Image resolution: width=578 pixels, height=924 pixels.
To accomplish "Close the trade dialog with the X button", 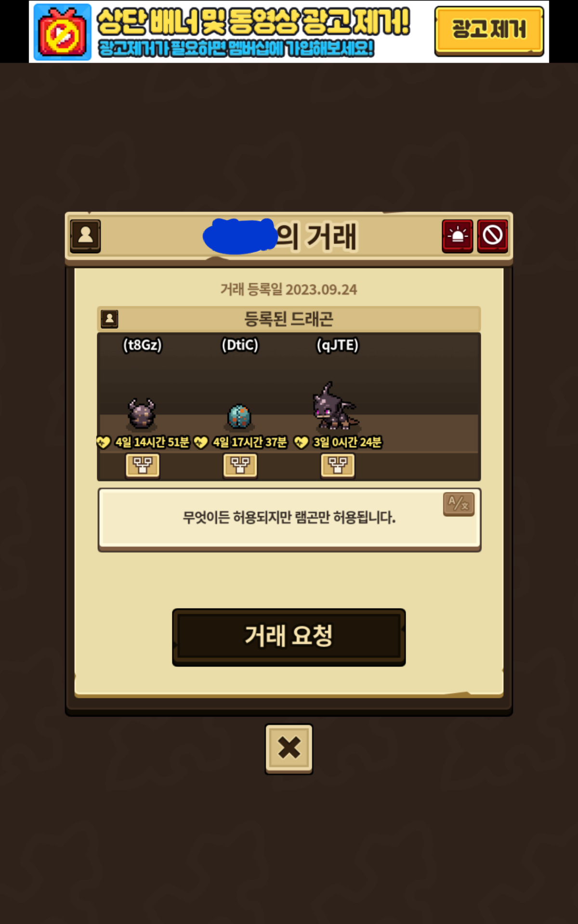I will (x=289, y=749).
